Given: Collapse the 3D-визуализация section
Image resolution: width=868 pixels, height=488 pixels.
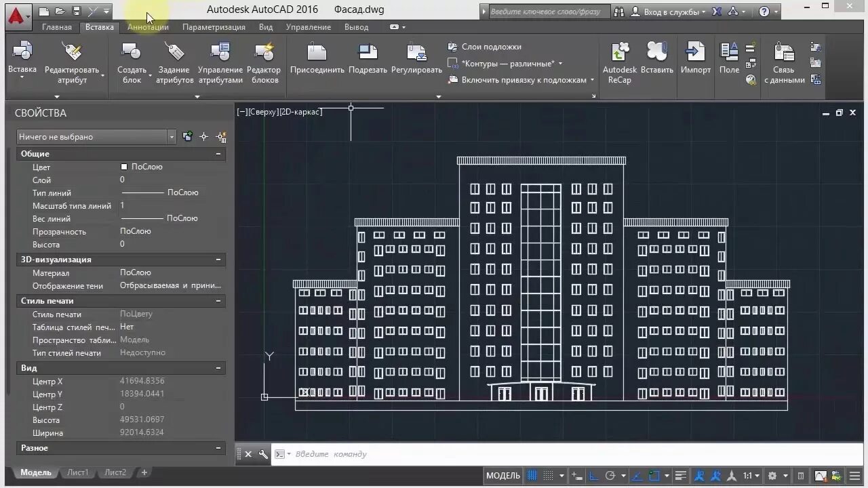Looking at the screenshot, I should [218, 260].
